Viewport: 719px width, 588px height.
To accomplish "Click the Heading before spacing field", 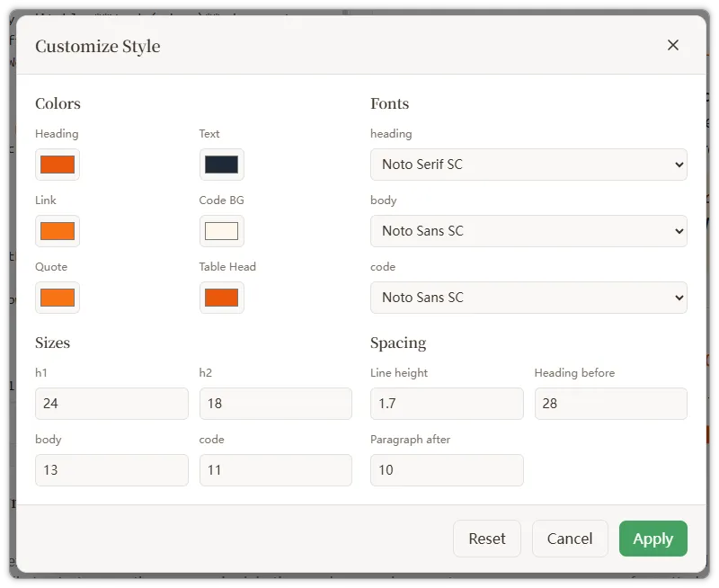I will pos(611,403).
